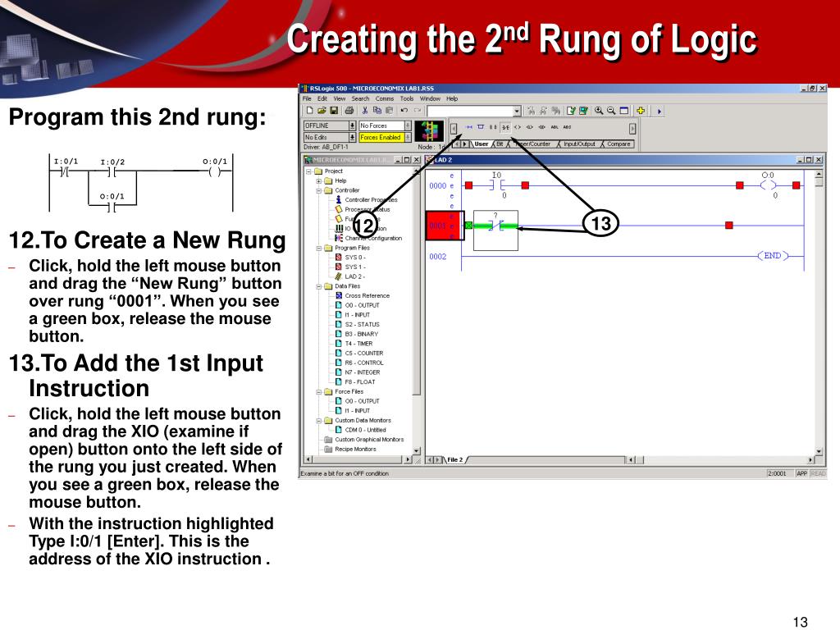Select rung number 0000 in the ladder

[x=438, y=186]
